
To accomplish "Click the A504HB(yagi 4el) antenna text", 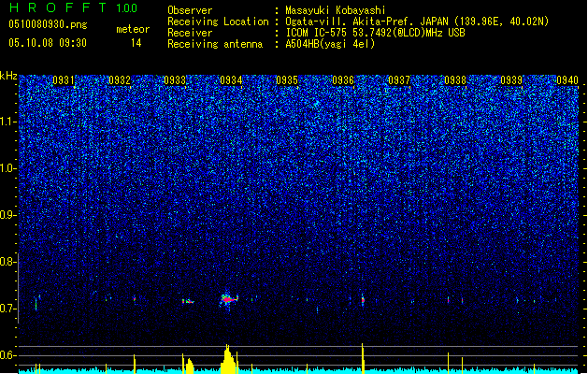I will 330,44.
